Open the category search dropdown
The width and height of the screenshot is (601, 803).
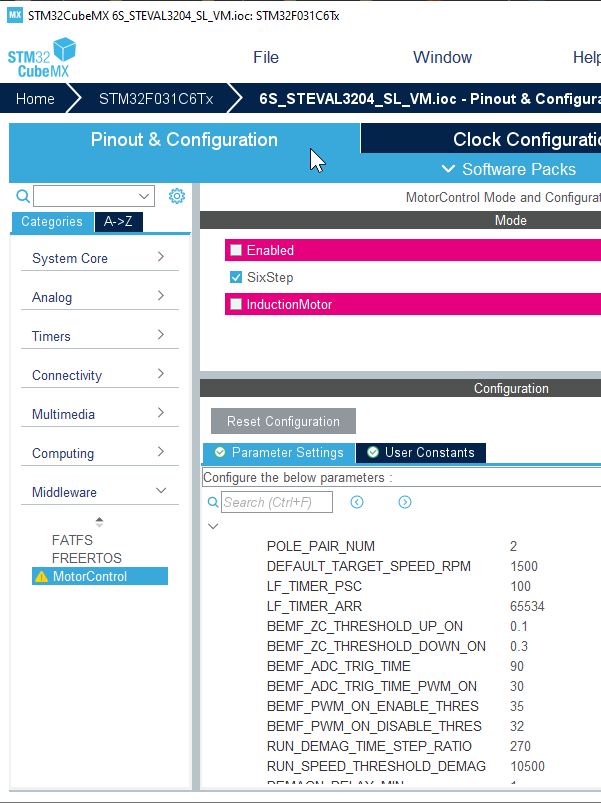[144, 196]
